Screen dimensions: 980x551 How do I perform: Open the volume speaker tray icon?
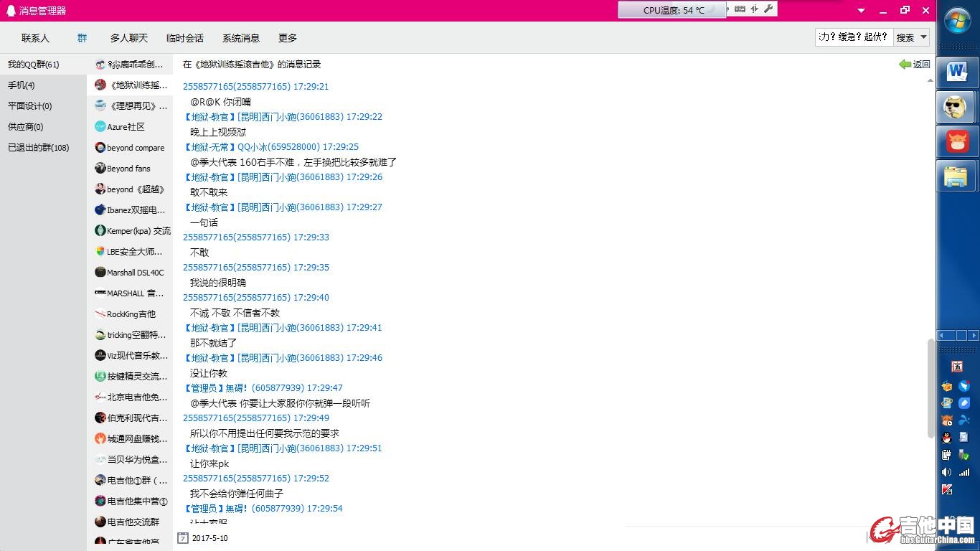946,472
